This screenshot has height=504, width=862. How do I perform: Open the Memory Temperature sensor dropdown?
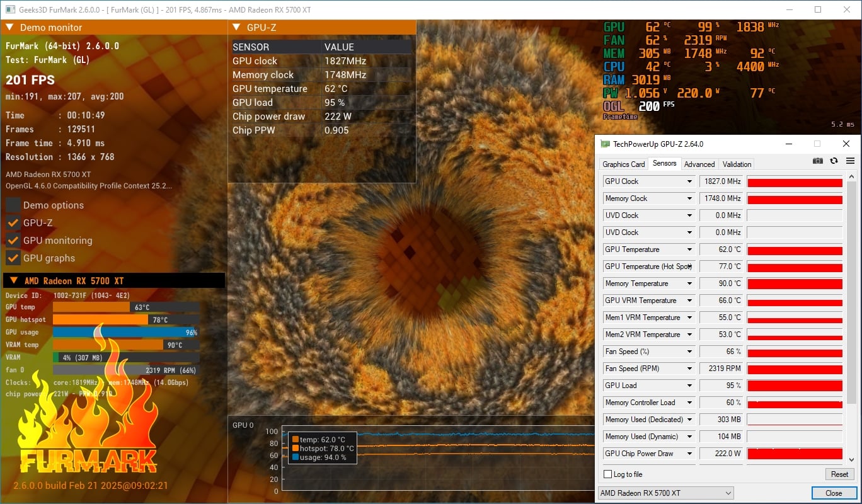pyautogui.click(x=689, y=283)
